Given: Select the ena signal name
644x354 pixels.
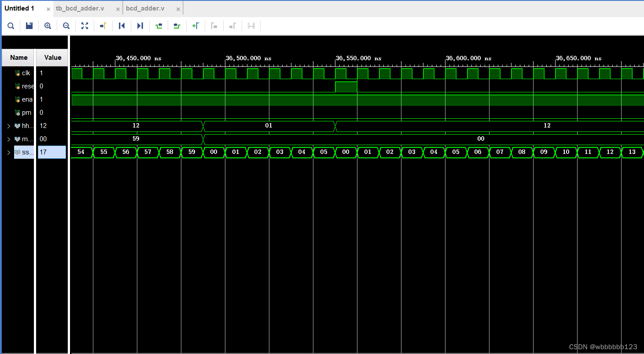Looking at the screenshot, I should click(x=27, y=99).
